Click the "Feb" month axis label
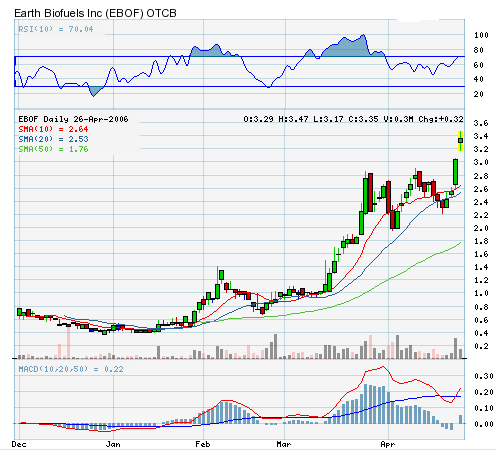 pos(203,444)
